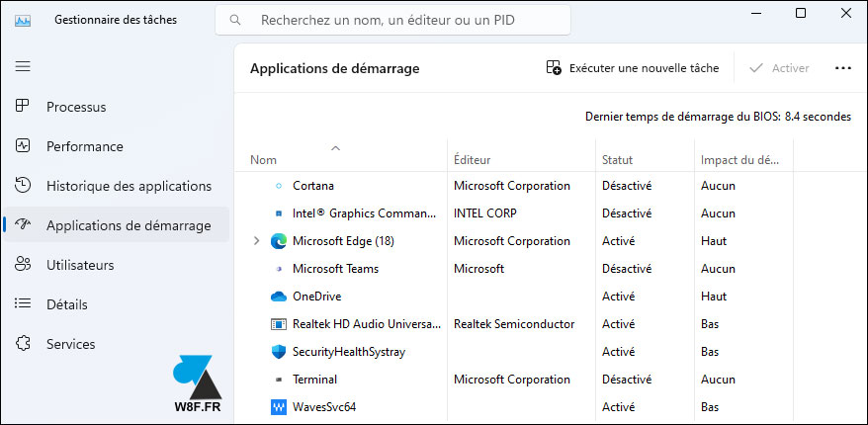This screenshot has width=868, height=425.
Task: Select Realtek HD Audio Universa... row name
Action: 367,324
